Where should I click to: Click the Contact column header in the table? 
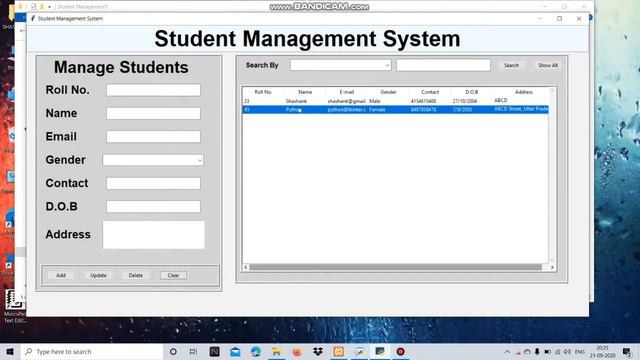click(430, 92)
